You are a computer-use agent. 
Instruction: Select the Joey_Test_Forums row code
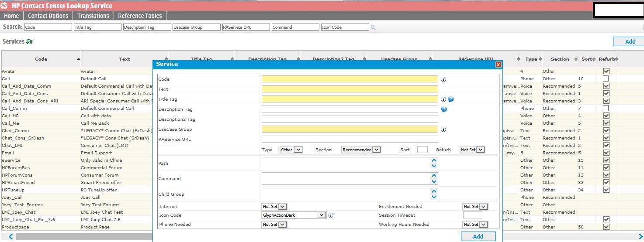(x=22, y=205)
